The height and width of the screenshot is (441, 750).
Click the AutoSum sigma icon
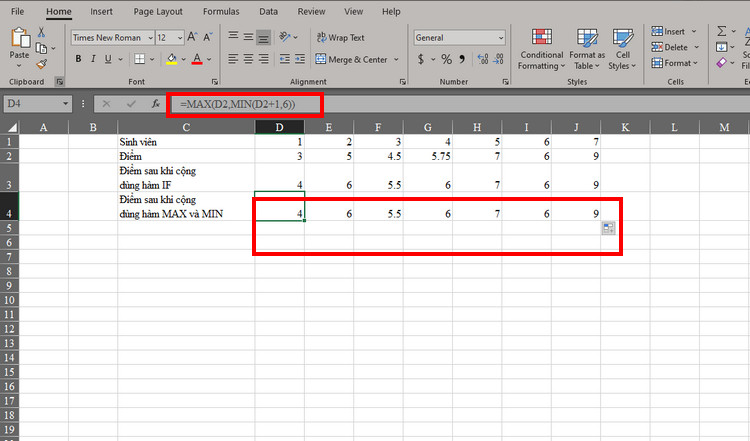coord(722,31)
